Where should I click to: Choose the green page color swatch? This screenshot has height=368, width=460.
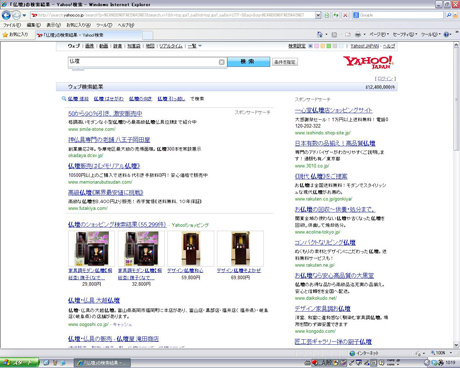pyautogui.click(x=329, y=46)
